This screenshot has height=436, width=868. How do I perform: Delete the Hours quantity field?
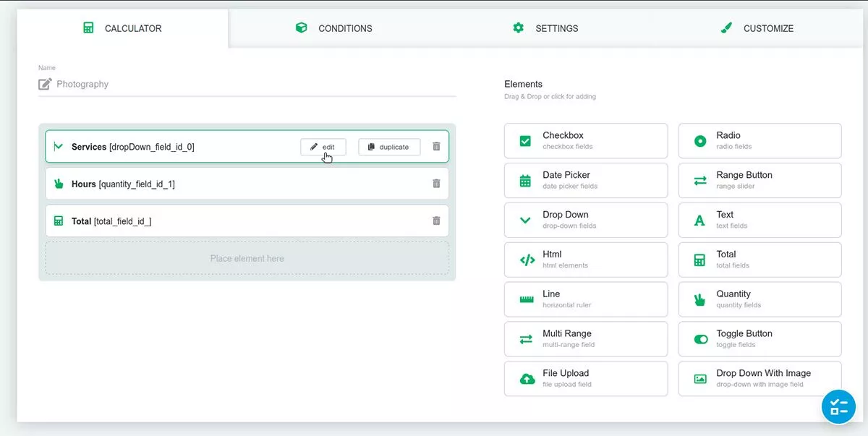pos(436,184)
